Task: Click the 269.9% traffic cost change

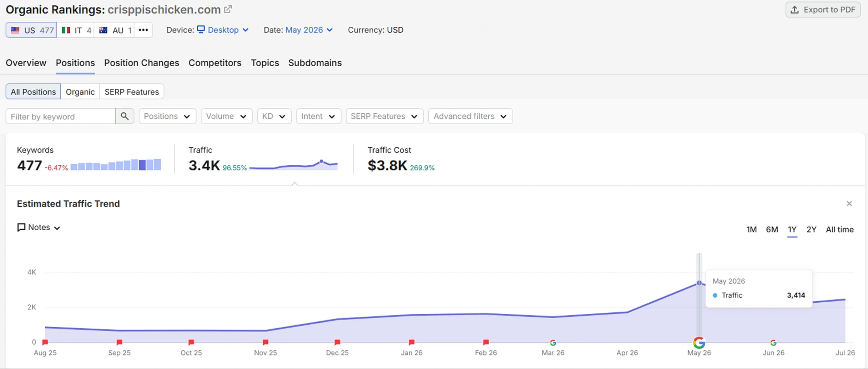Action: pyautogui.click(x=422, y=168)
